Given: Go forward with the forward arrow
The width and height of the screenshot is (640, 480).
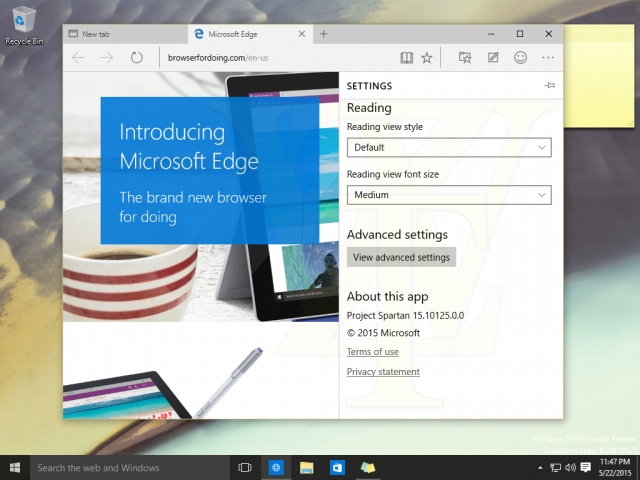Looking at the screenshot, I should coord(107,58).
